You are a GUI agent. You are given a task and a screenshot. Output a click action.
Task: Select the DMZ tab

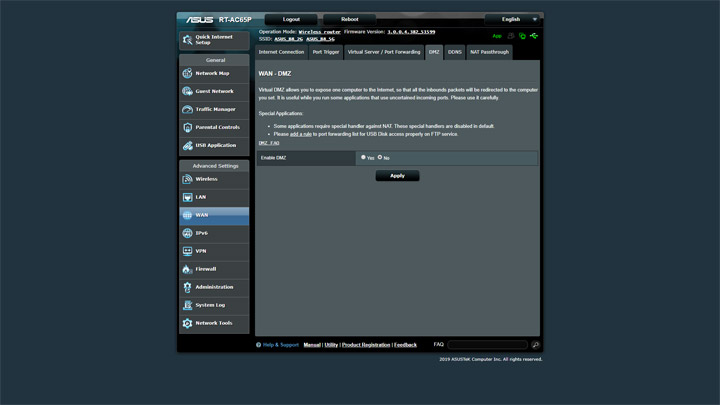pos(434,52)
